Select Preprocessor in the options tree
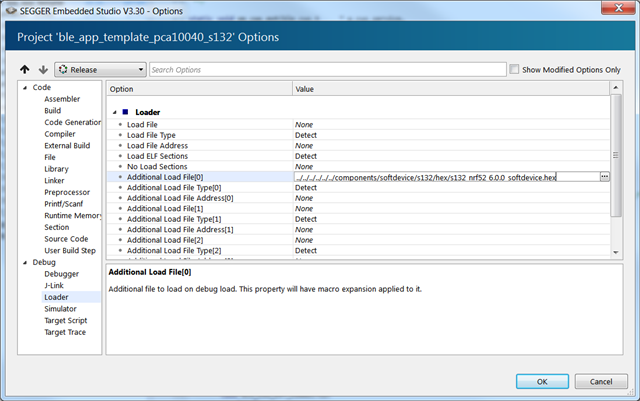The image size is (640, 401). click(67, 192)
